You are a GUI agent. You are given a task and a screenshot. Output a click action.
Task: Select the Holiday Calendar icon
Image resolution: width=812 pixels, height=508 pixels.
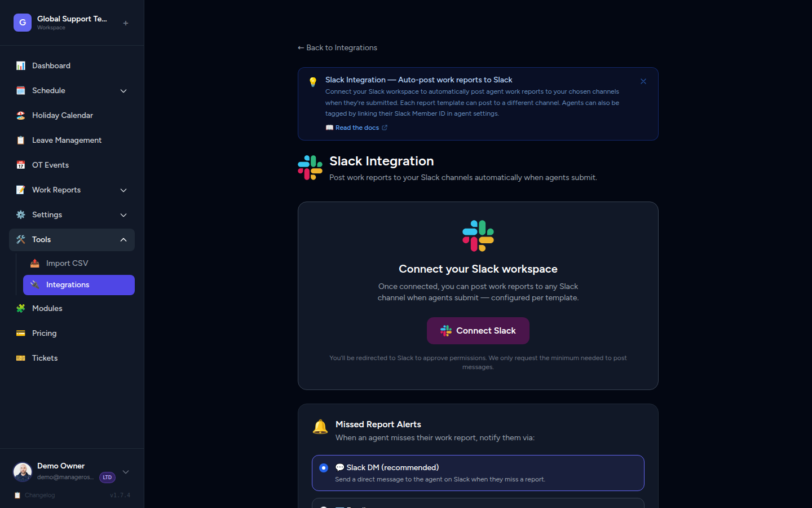click(x=21, y=115)
